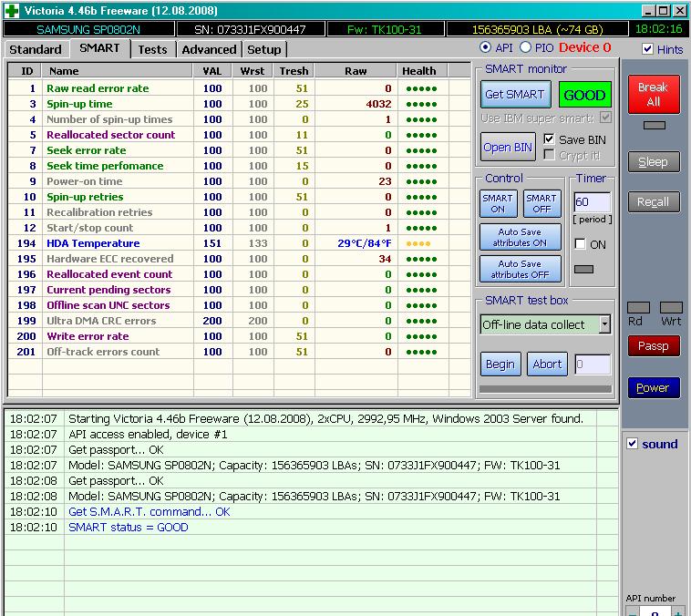Click the SMART test box number field

tap(593, 364)
